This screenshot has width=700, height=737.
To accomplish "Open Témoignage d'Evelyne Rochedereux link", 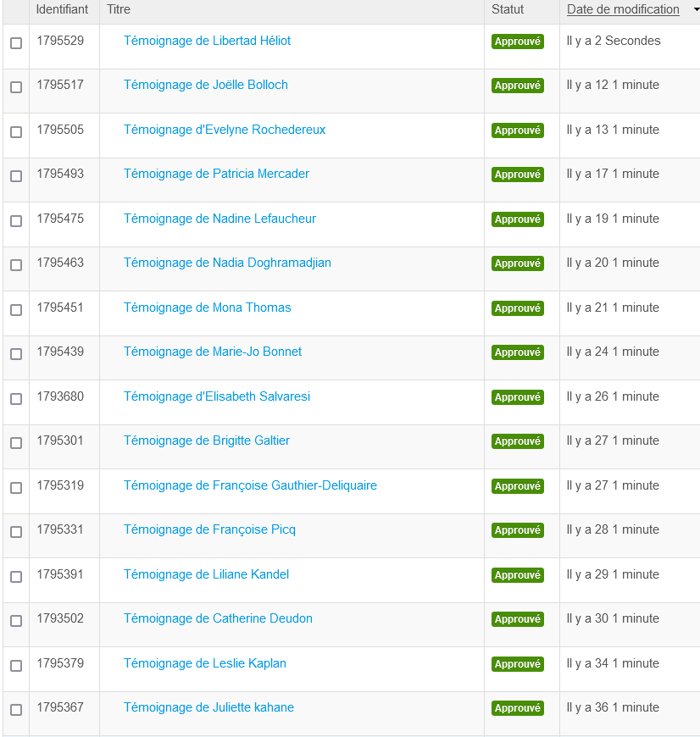I will pos(225,130).
